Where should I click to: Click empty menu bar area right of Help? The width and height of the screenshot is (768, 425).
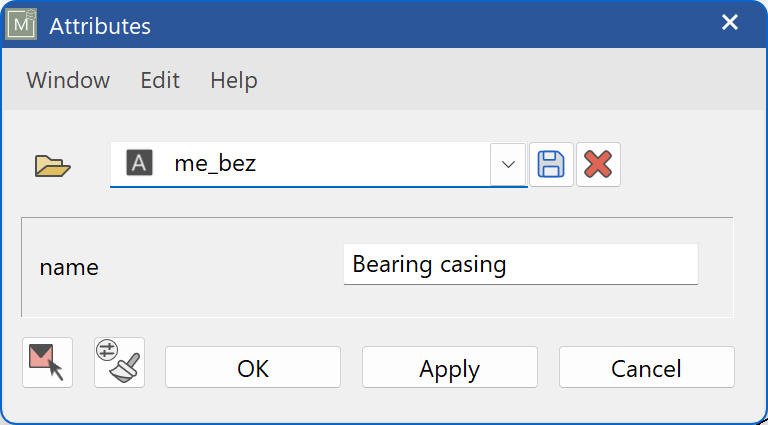tap(500, 80)
